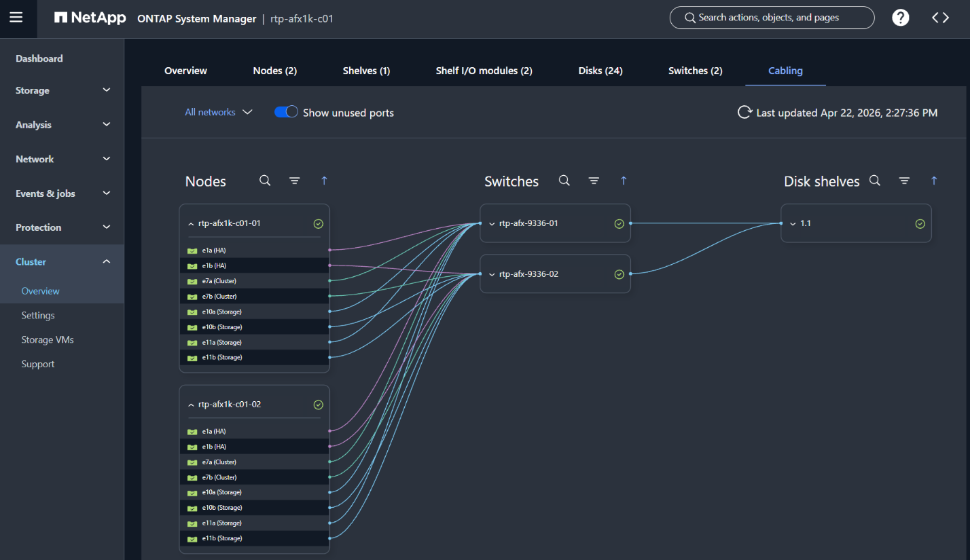Open the All networks dropdown
The height and width of the screenshot is (560, 970).
point(219,112)
